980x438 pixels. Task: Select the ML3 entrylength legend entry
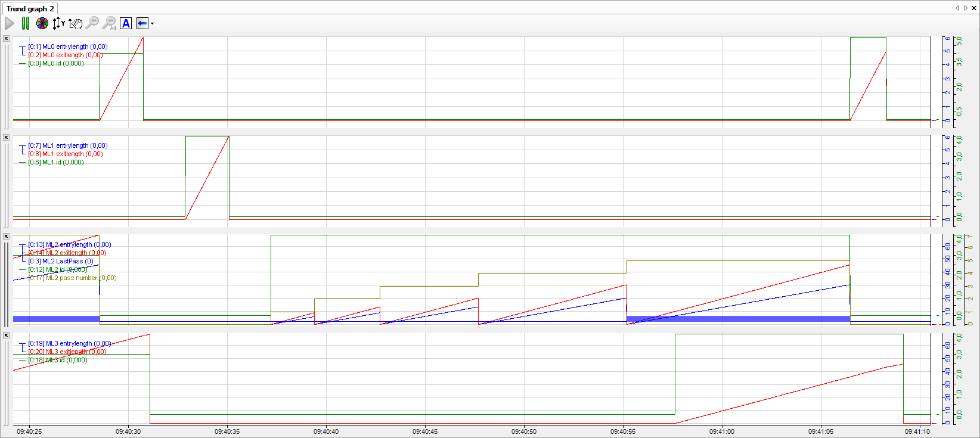(x=70, y=343)
